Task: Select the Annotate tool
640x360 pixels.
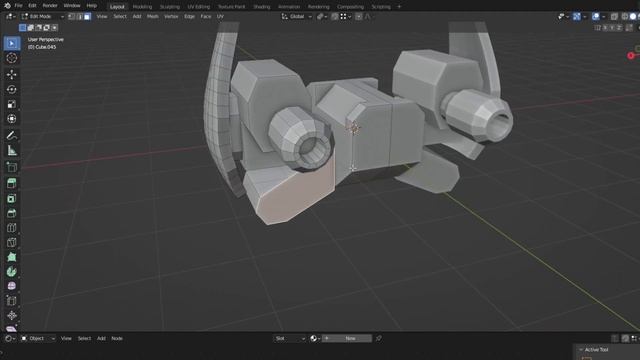Action: pyautogui.click(x=12, y=135)
